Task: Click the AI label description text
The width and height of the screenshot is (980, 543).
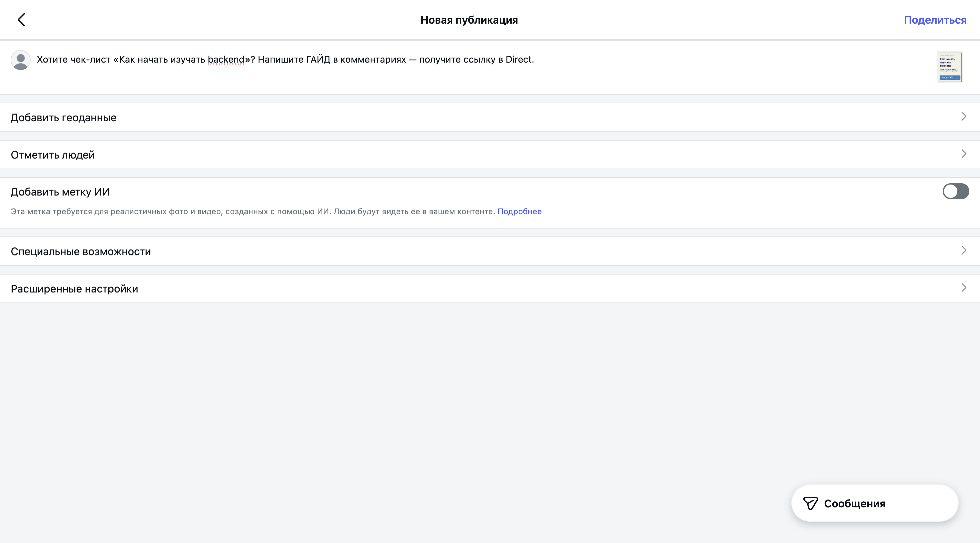Action: (x=253, y=212)
